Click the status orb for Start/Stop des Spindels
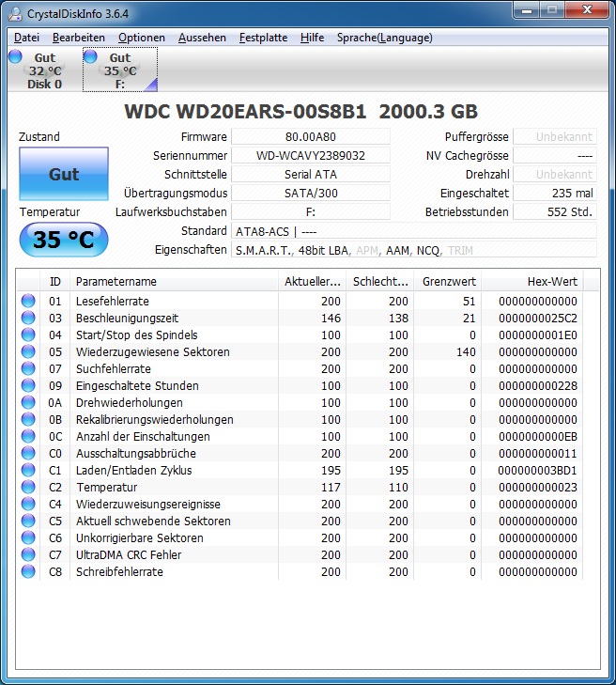Image resolution: width=616 pixels, height=685 pixels. [x=28, y=335]
